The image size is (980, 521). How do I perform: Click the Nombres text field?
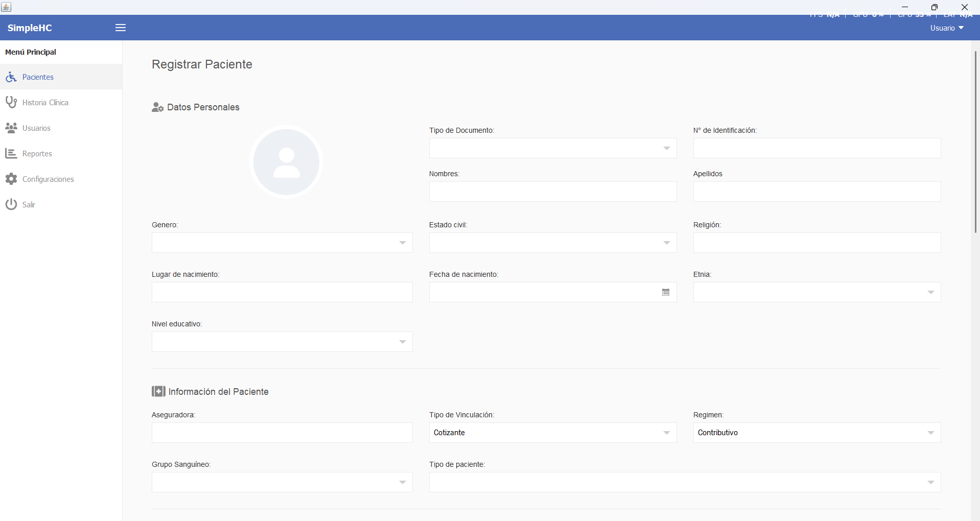[x=553, y=192]
